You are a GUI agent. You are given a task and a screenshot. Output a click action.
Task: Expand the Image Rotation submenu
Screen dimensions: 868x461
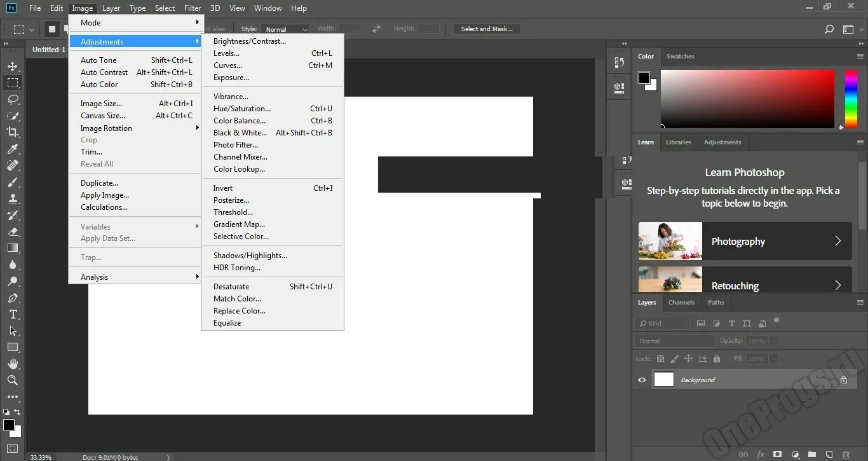(135, 128)
